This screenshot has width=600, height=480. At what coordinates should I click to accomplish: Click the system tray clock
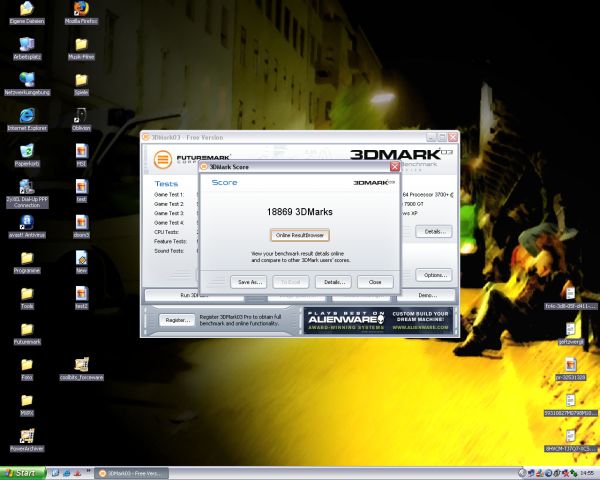(x=587, y=473)
